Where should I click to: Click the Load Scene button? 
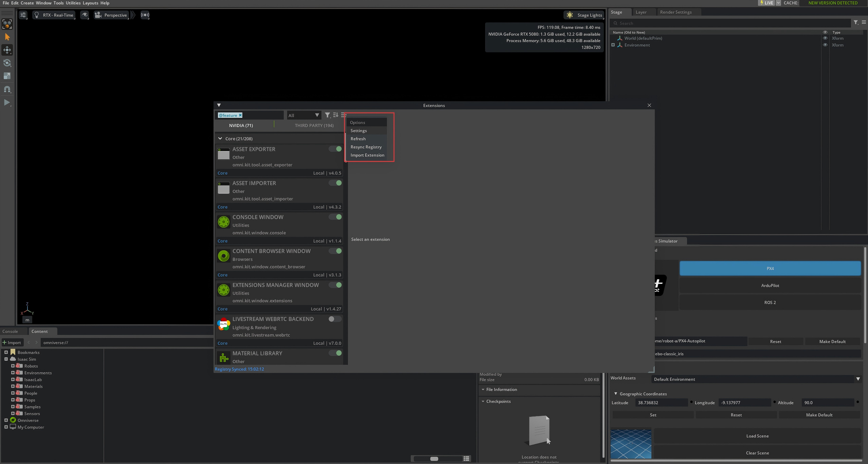tap(757, 436)
